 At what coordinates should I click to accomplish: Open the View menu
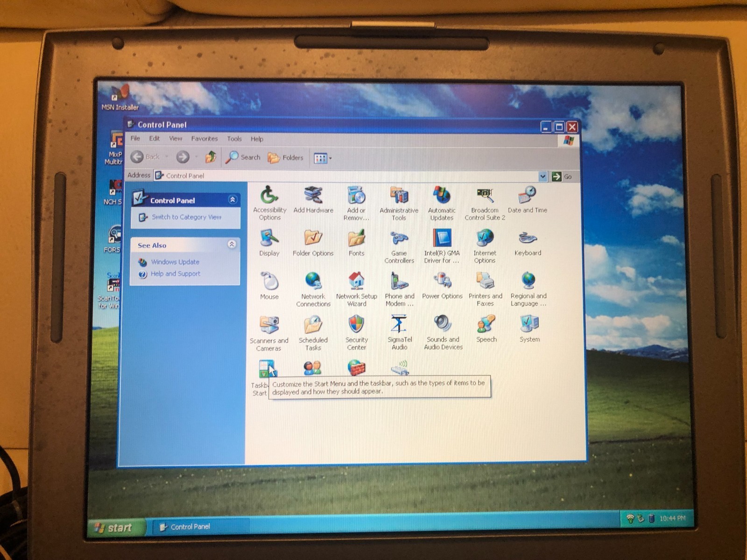point(176,138)
